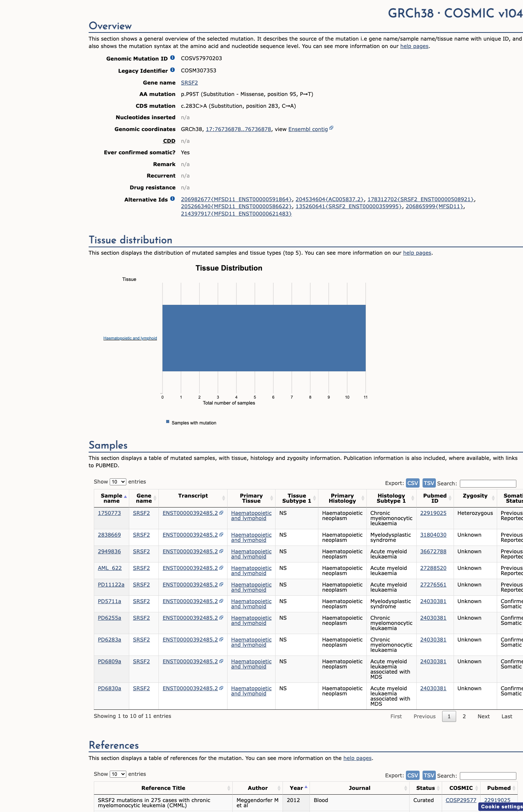This screenshot has height=812, width=523.
Task: Click First in samples pagination
Action: coord(396,716)
